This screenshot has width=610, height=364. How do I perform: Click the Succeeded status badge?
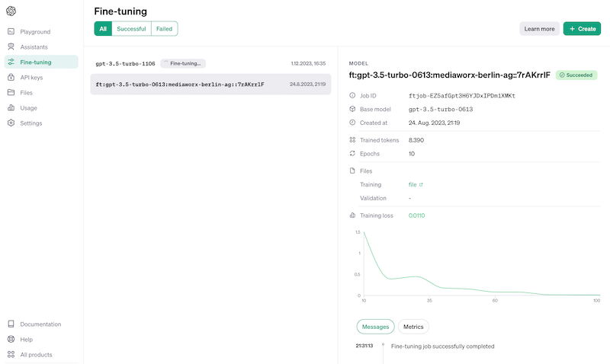(x=576, y=75)
